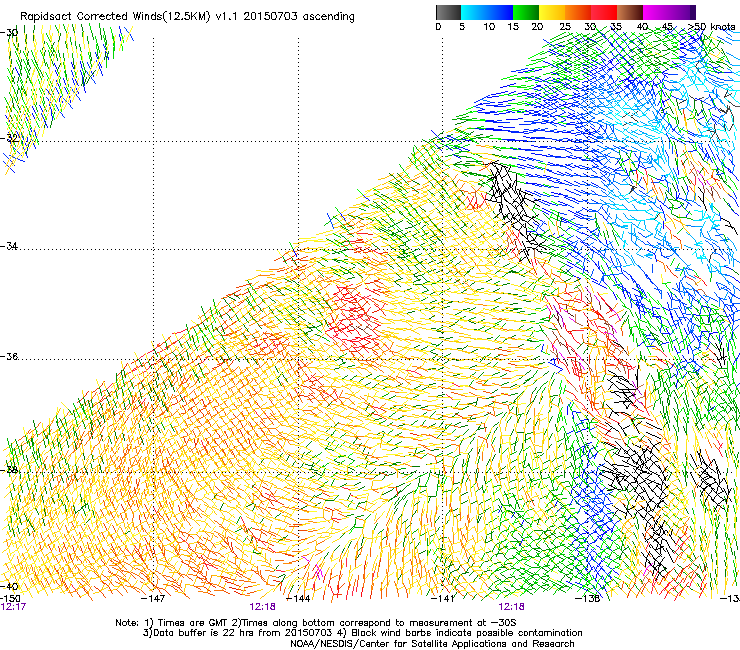Click the '-150' longitude axis label
740x650 pixels.
10,598
